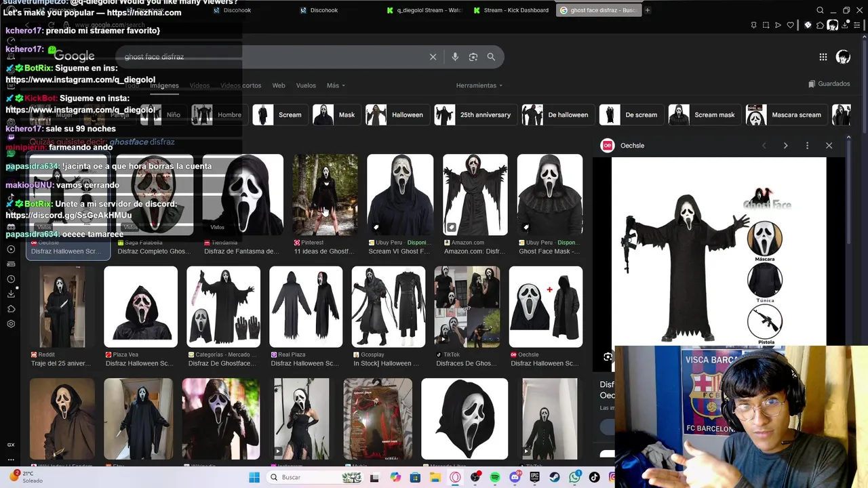Go to next image in preview panel
Image resolution: width=868 pixels, height=488 pixels.
tap(785, 146)
